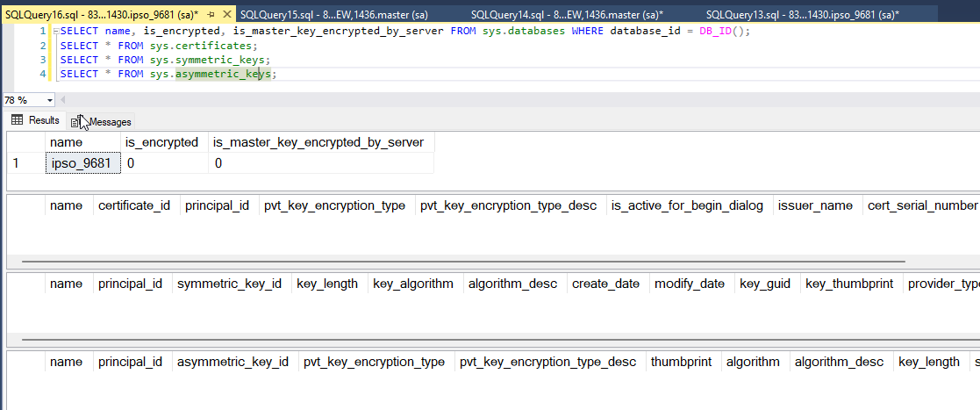
Task: Click highlighted asymmetric_keys in line 4
Action: [x=223, y=74]
